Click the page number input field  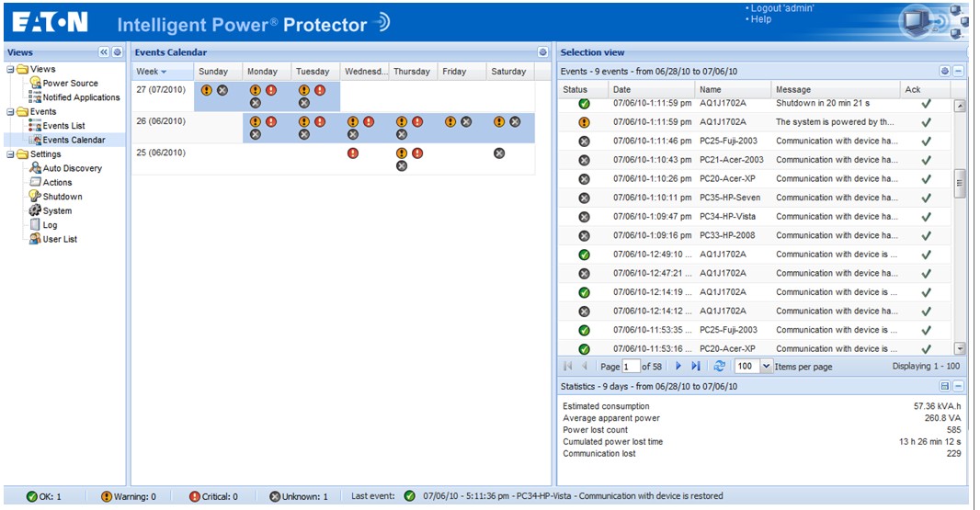pyautogui.click(x=632, y=367)
